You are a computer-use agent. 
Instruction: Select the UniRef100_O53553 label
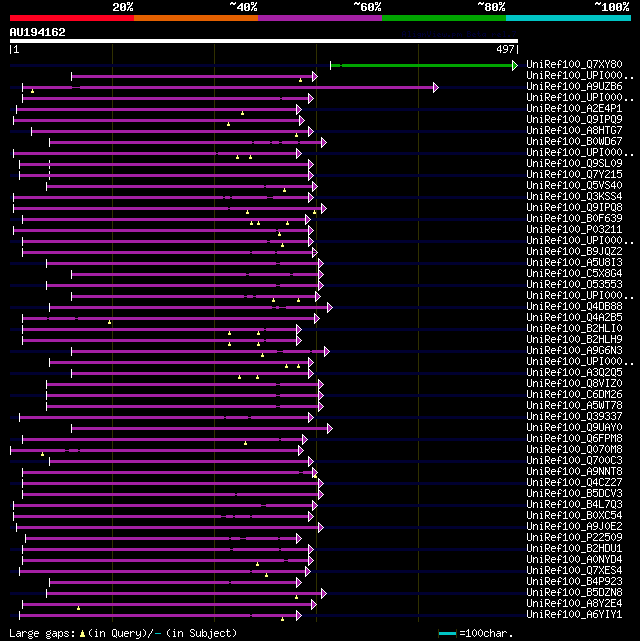[574, 285]
